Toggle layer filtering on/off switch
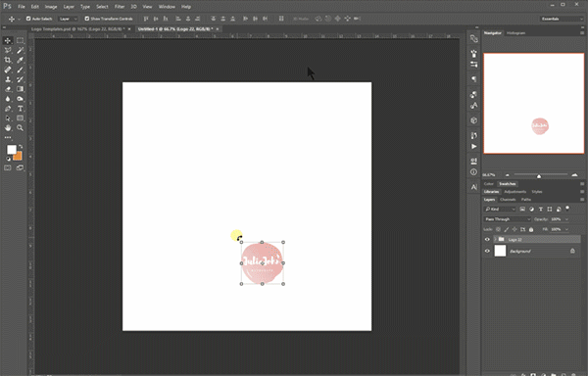 [x=567, y=209]
